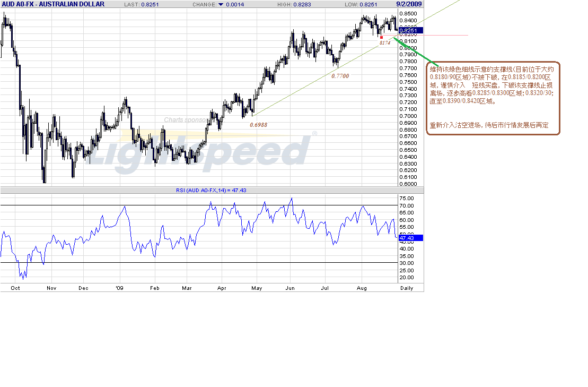Click the 0.7900 price axis label

(408, 55)
